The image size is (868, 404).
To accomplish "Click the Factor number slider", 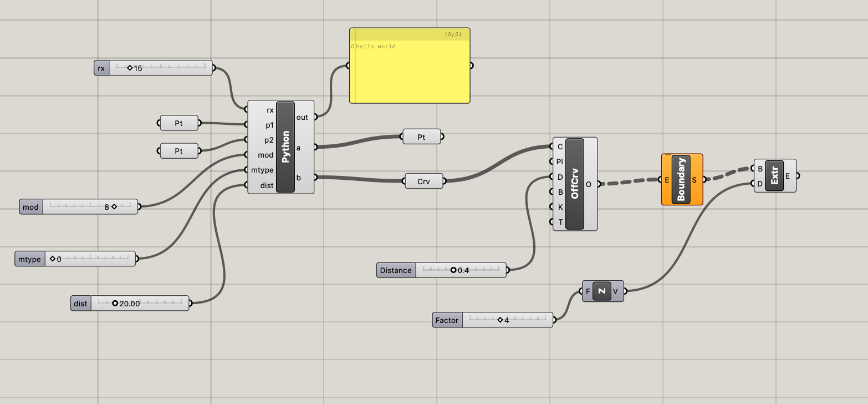I will click(493, 320).
